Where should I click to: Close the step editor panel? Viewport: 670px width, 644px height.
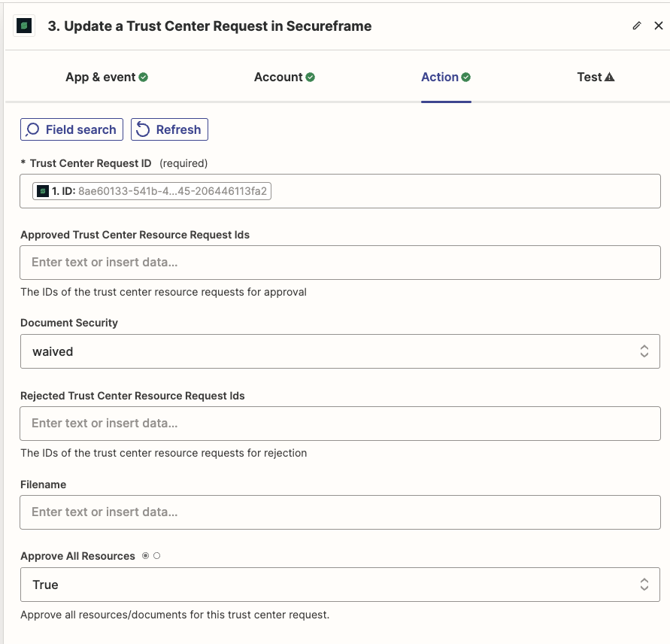click(x=659, y=26)
